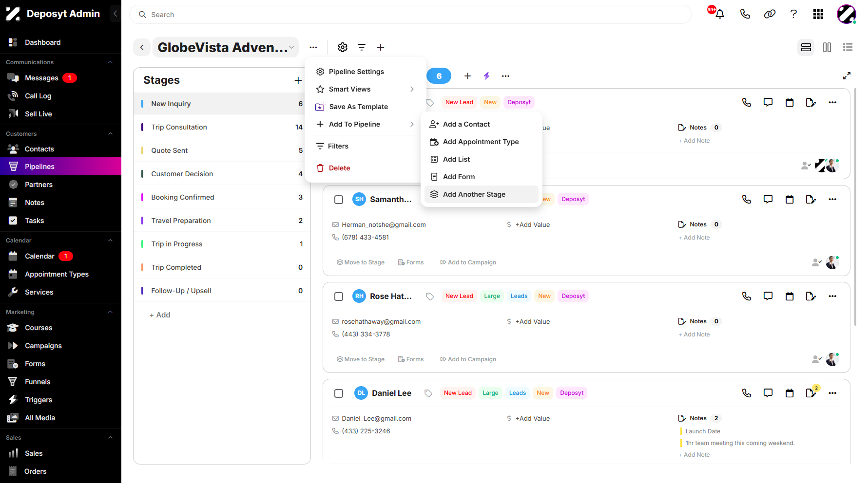This screenshot has width=868, height=483.
Task: Switch to the column board view
Action: tap(827, 47)
